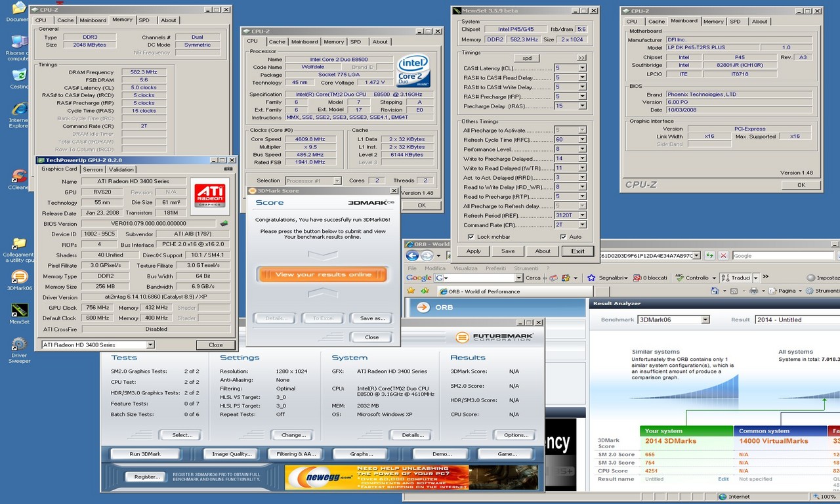This screenshot has width=840, height=504.
Task: Click the Run 3DMark button
Action: pyautogui.click(x=145, y=454)
